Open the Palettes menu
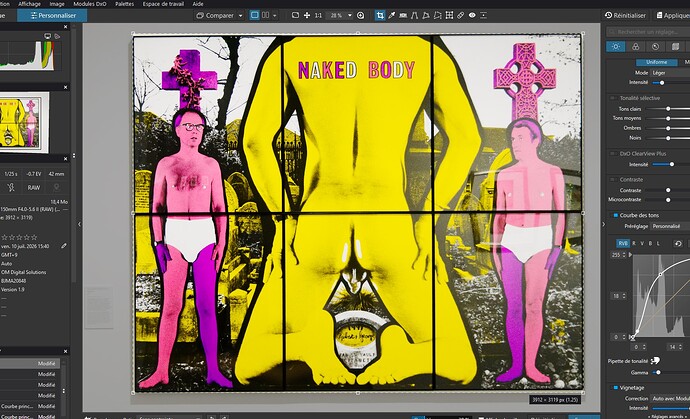 click(124, 4)
